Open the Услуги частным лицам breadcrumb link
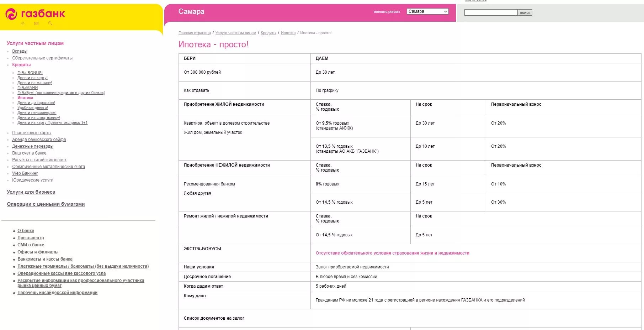This screenshot has width=644, height=330. point(236,33)
